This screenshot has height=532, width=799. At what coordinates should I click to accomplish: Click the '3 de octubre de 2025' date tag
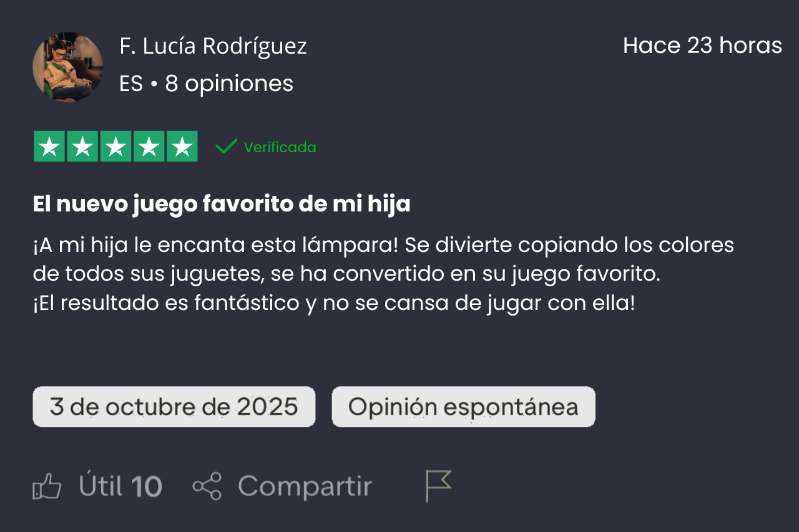pos(174,407)
